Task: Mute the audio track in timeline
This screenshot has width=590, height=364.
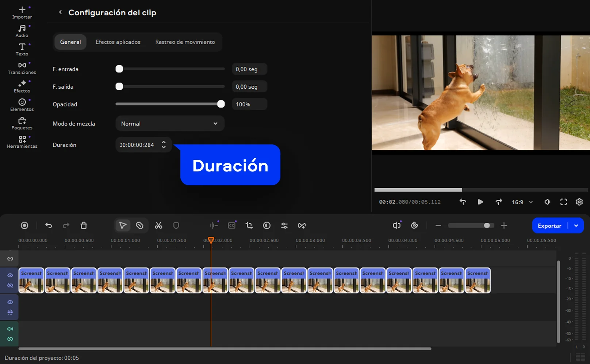Action: 10,329
